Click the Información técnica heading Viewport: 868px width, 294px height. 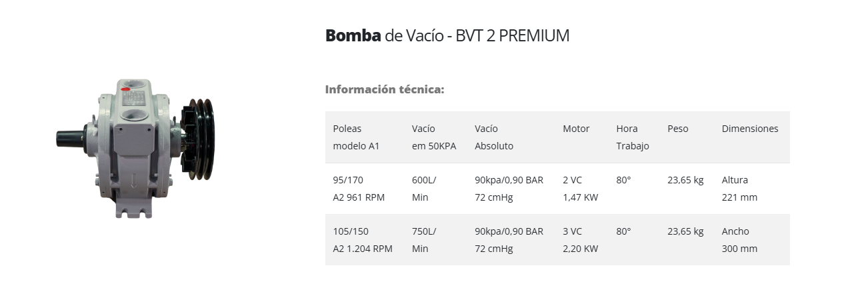point(385,89)
